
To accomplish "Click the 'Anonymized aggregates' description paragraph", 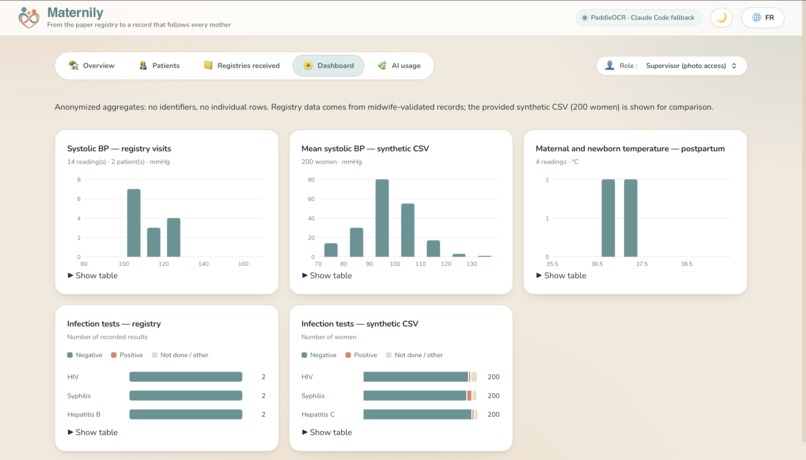I will 383,107.
